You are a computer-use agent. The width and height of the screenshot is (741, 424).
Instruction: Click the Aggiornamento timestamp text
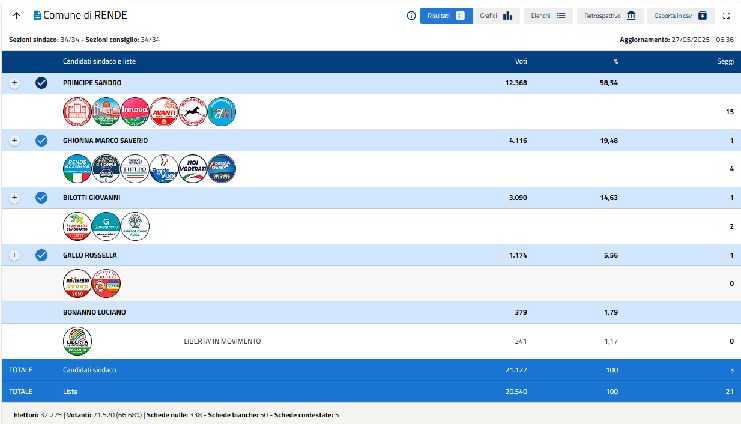[x=676, y=40]
